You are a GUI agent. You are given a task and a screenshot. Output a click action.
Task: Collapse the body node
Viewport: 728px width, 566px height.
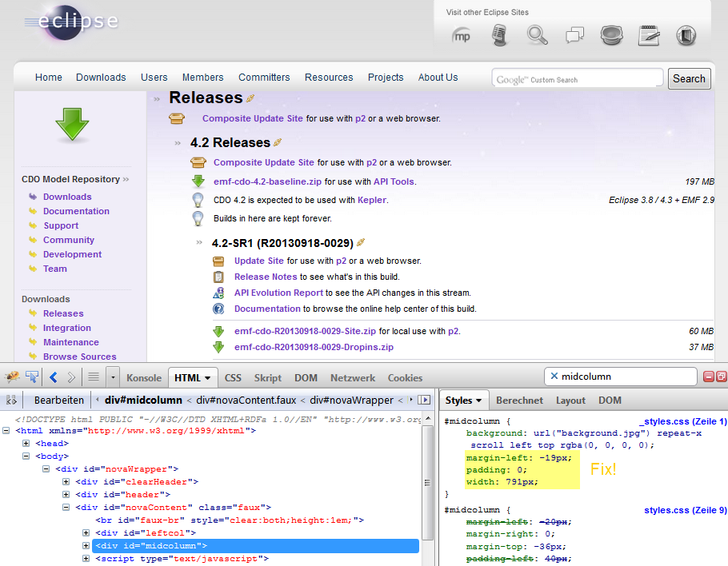pos(26,456)
